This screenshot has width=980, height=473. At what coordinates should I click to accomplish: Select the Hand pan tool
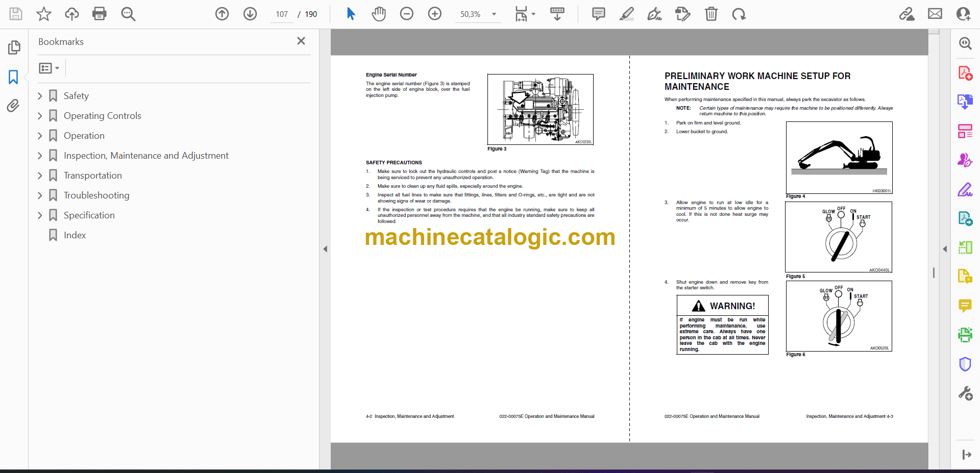pos(378,14)
